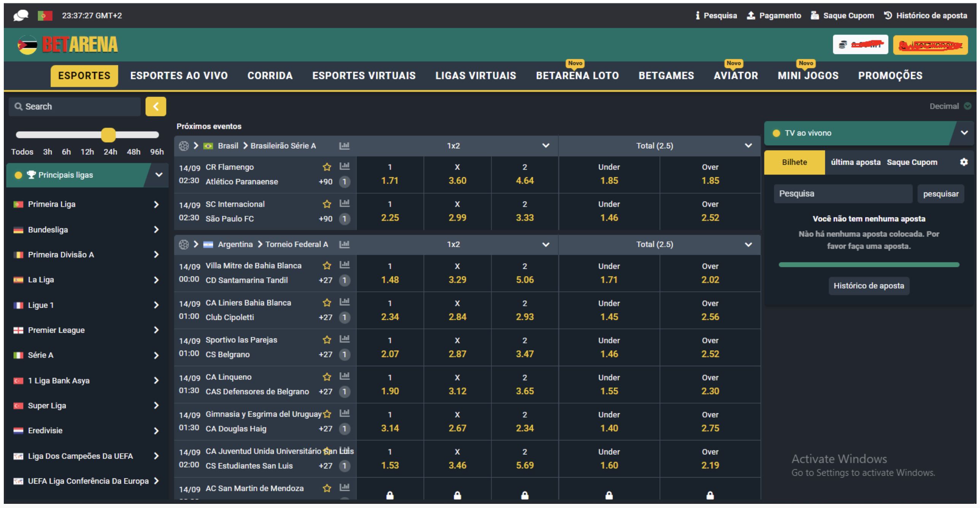The width and height of the screenshot is (980, 508).
Task: Favorite the Villa Mitre de Bahia Blanca match
Action: pyautogui.click(x=327, y=266)
